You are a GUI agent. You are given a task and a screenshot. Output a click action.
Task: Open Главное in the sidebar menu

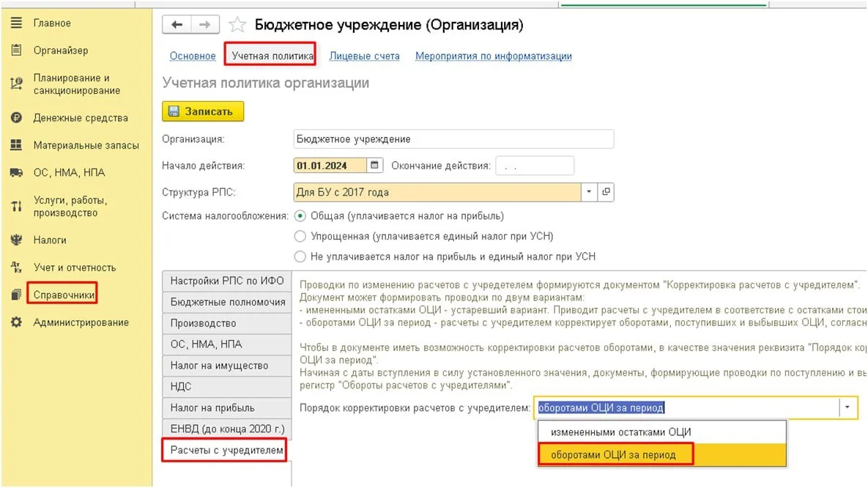[x=52, y=23]
